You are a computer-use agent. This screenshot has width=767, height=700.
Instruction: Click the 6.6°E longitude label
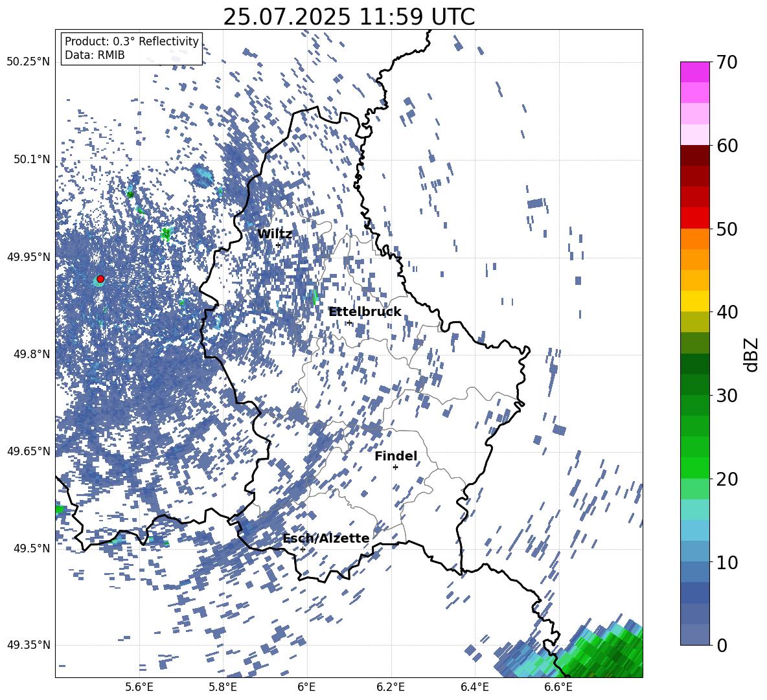558,687
